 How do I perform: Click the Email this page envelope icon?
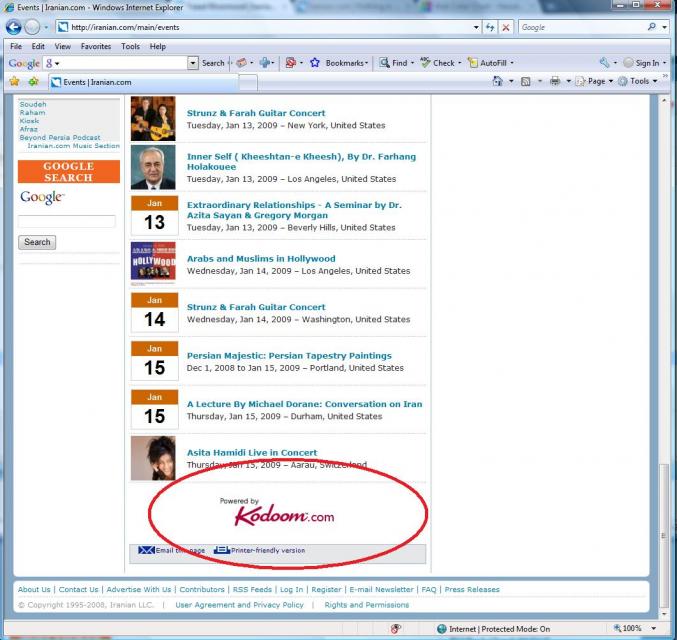coord(146,550)
